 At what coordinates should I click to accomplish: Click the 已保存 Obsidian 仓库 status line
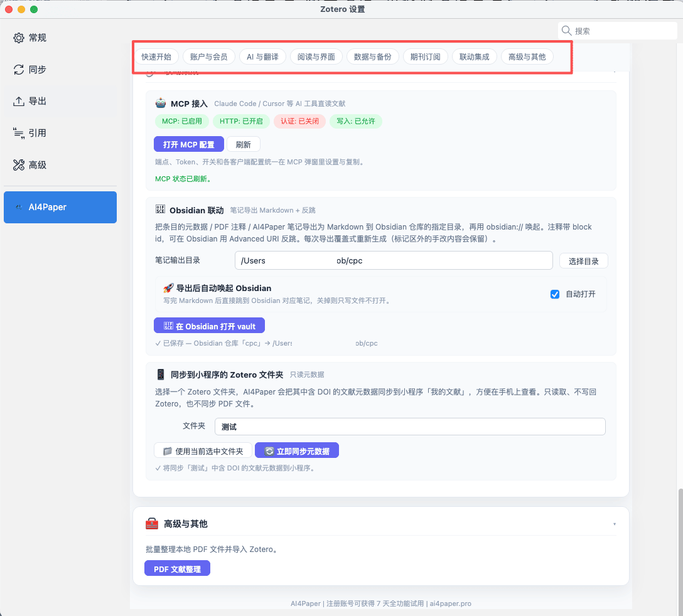[266, 343]
